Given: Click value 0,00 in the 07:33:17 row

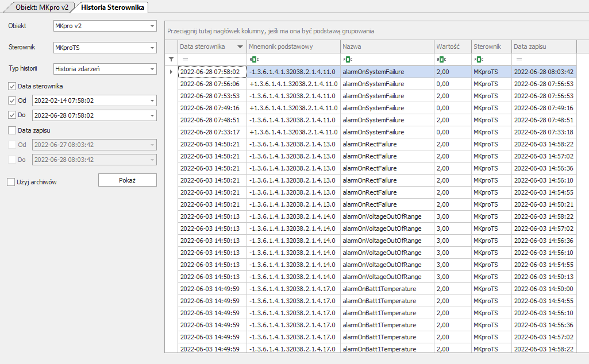Looking at the screenshot, I should [453, 132].
